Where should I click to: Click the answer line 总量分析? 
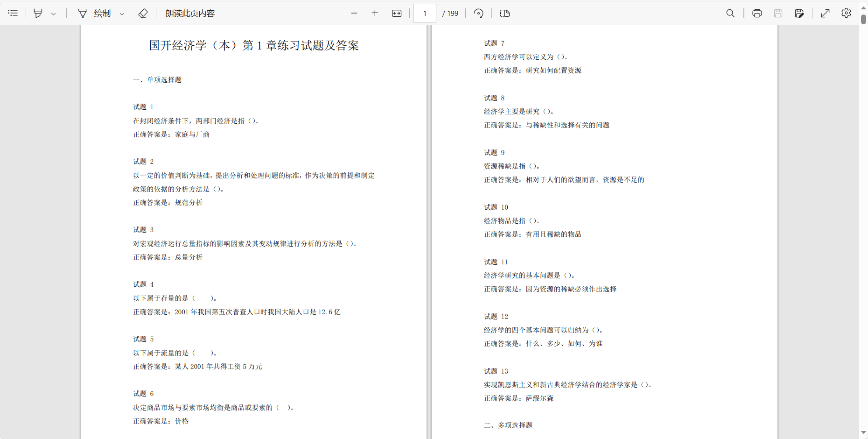point(168,257)
